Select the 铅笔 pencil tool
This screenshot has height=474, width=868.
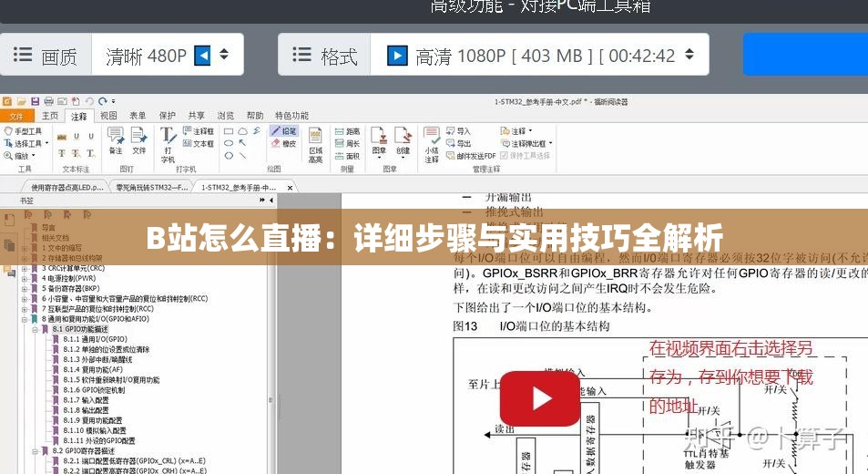coord(284,131)
